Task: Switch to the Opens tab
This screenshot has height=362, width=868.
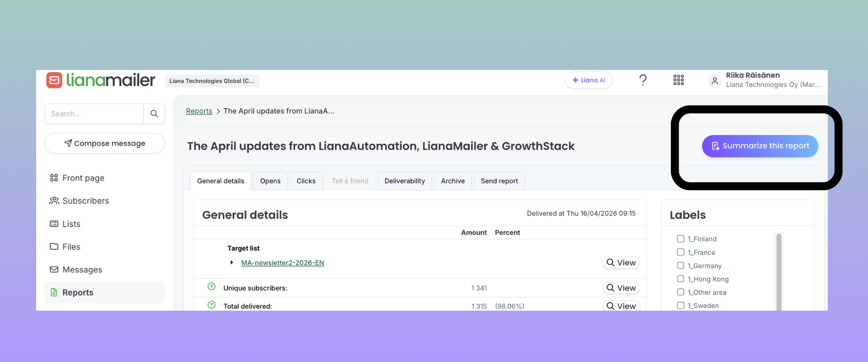Action: (270, 181)
